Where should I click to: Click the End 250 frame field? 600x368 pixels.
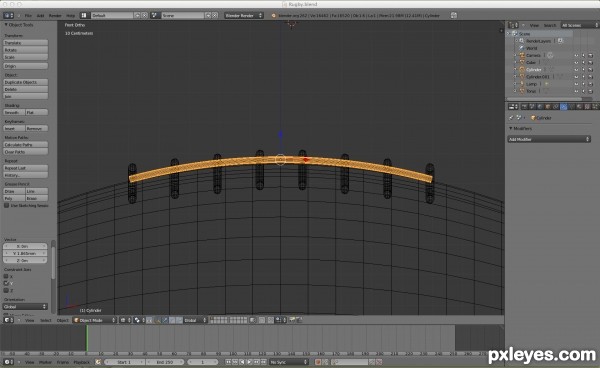tap(165, 362)
